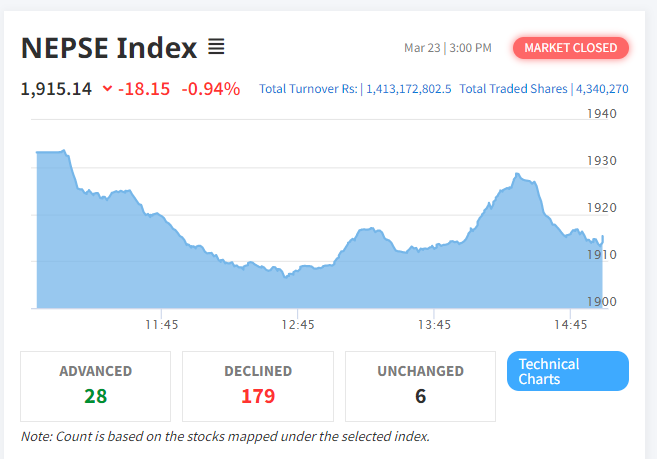This screenshot has height=459, width=657.
Task: Open the hamburger menu beside NEPSE Index
Action: [x=216, y=47]
